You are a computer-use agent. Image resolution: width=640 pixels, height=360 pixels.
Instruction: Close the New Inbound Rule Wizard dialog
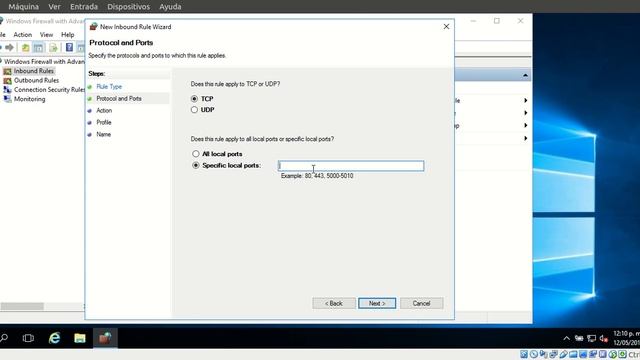[x=446, y=27]
